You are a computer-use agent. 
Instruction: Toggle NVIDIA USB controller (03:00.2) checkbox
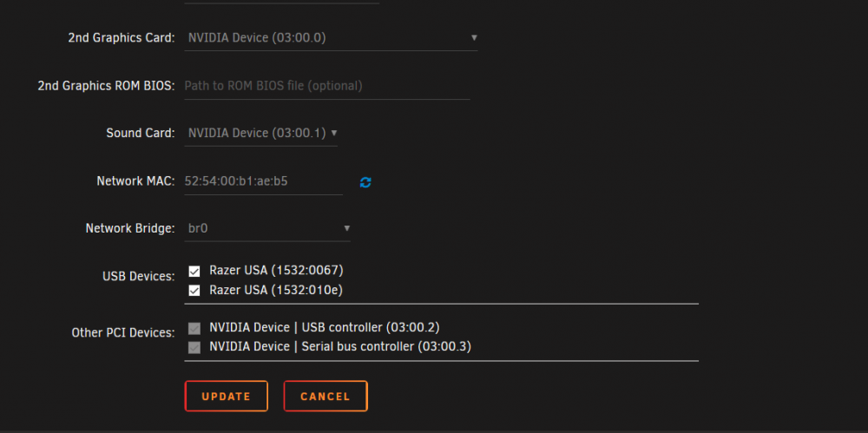[194, 328]
